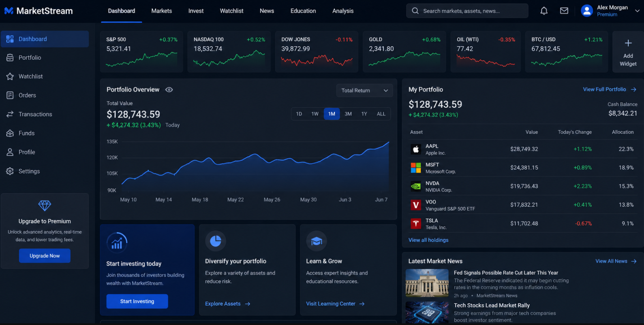Expand the account menu chevron
The width and height of the screenshot is (644, 325).
(x=637, y=11)
